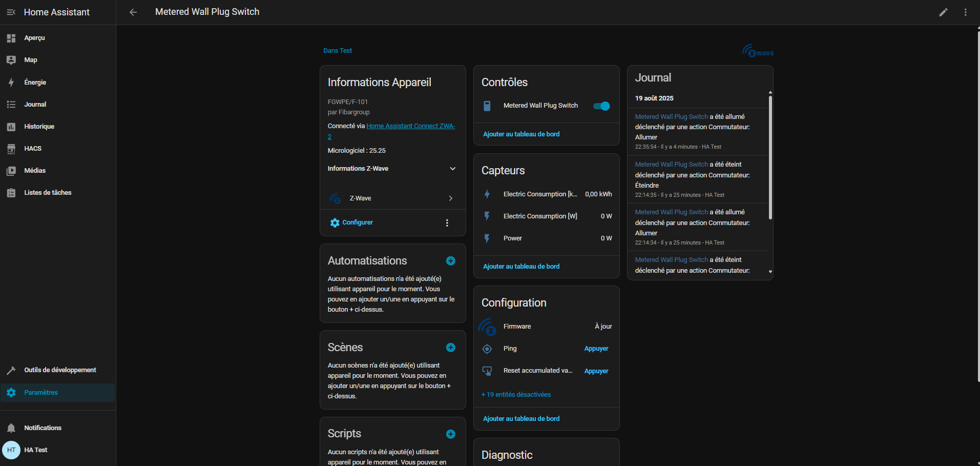Open Énergie in the sidebar
This screenshot has height=466, width=980.
[35, 83]
